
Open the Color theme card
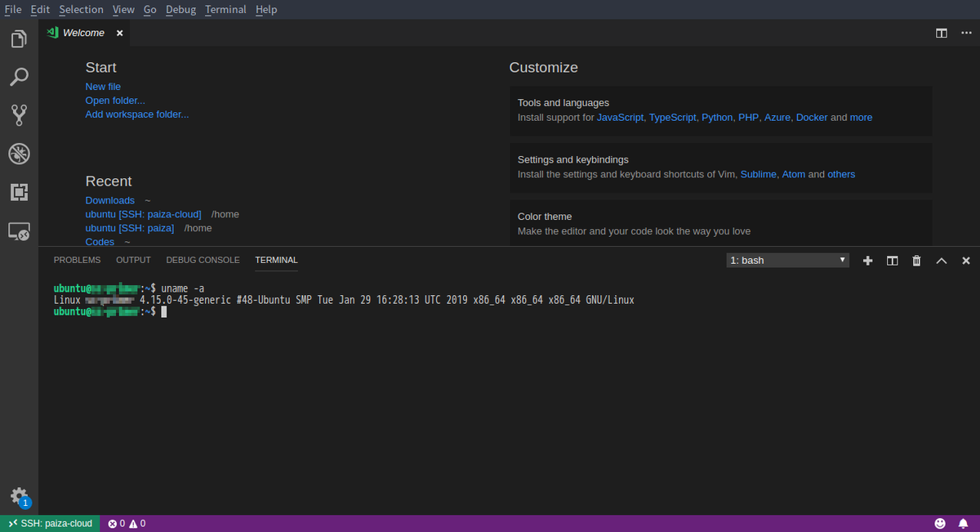tap(721, 222)
